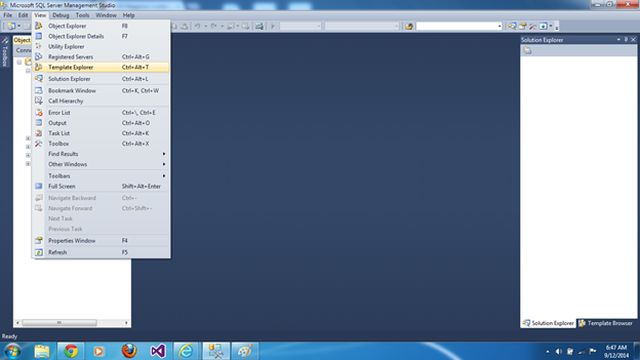
Task: Launch Firefox from the taskbar
Action: click(129, 351)
